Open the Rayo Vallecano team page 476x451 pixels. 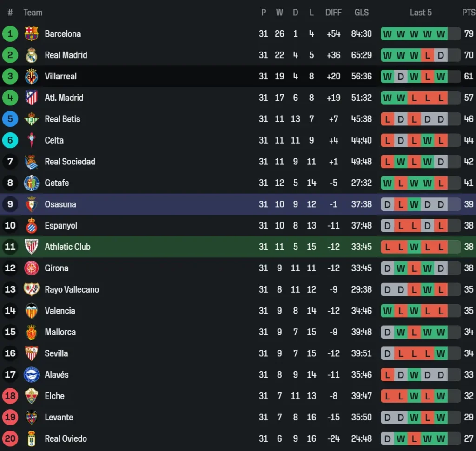(72, 289)
